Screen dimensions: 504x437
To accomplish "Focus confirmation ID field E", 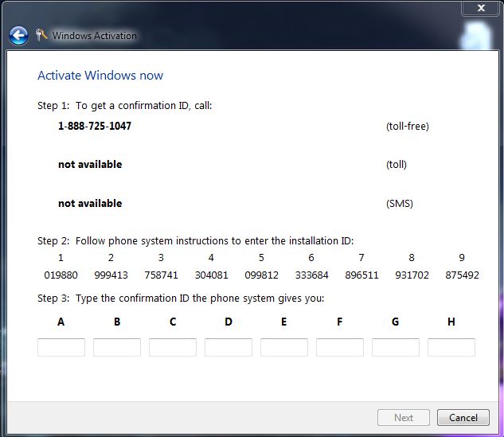I will coord(284,347).
